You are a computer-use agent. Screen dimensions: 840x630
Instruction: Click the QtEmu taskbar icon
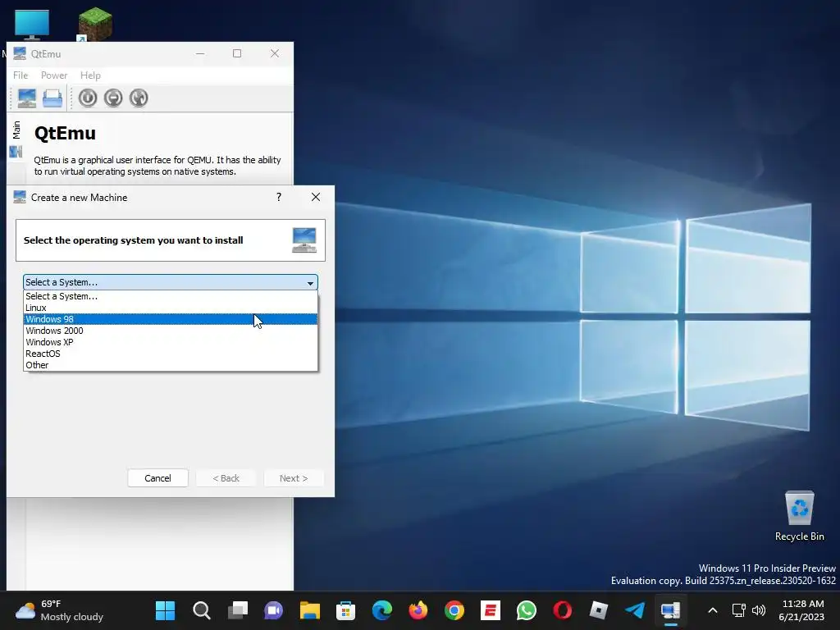pos(671,610)
